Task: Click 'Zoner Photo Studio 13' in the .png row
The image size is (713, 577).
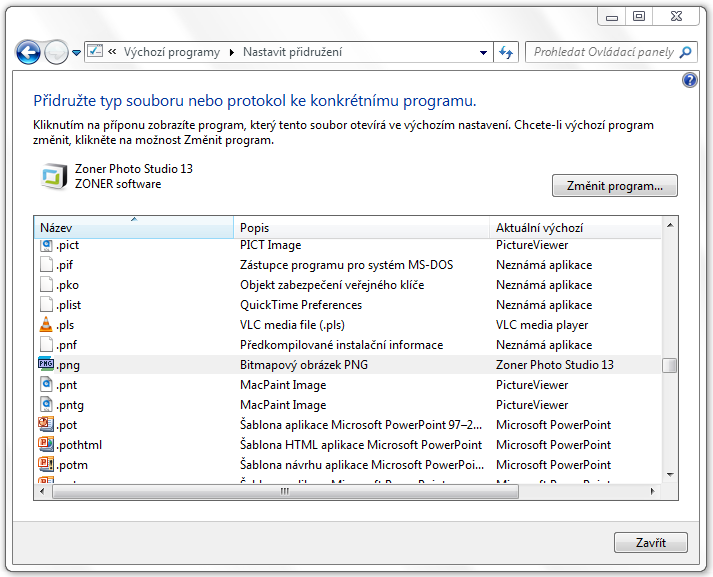Action: click(555, 365)
